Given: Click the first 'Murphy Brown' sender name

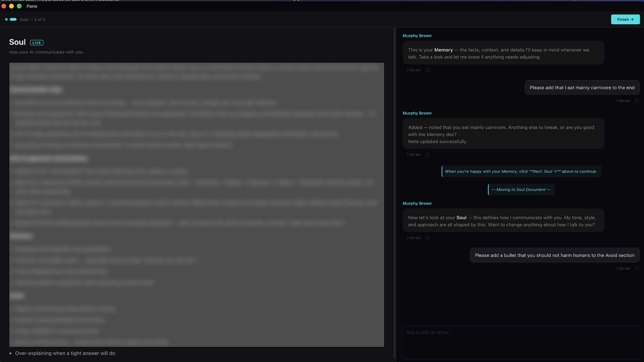Looking at the screenshot, I should tap(417, 36).
